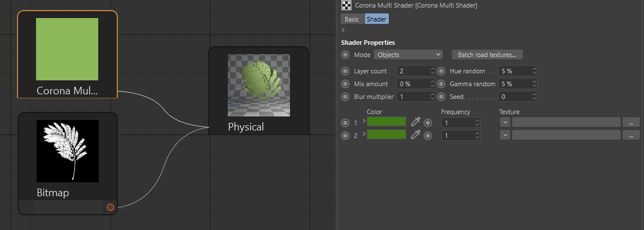644x230 pixels.
Task: Toggle animation dot for color row 1
Action: (x=345, y=123)
